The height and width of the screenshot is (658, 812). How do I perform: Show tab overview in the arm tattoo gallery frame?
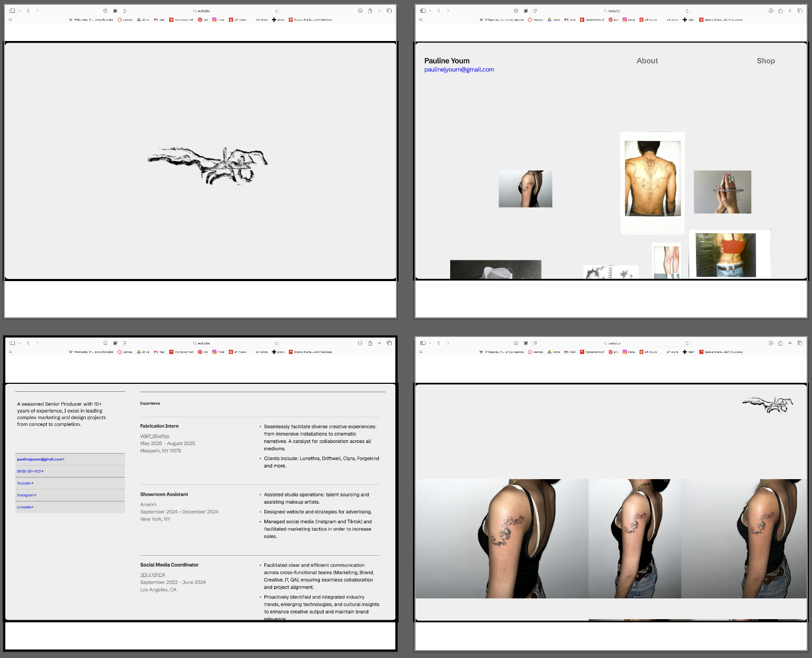pos(800,343)
